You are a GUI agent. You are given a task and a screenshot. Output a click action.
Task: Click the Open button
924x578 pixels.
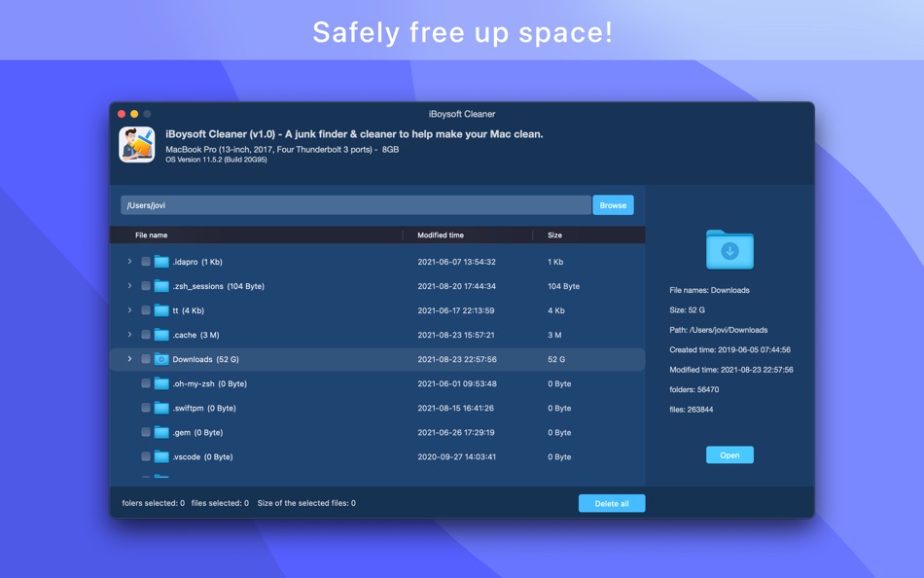[729, 454]
